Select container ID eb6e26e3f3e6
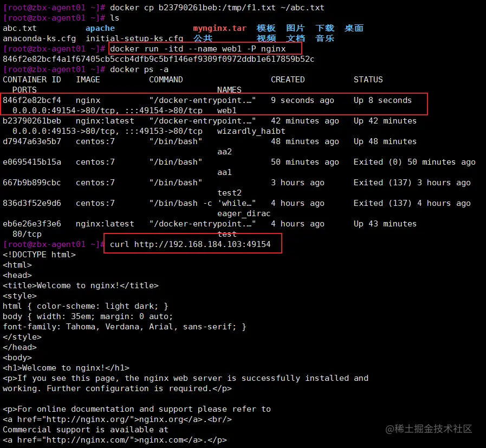The height and width of the screenshot is (448, 486). click(31, 224)
